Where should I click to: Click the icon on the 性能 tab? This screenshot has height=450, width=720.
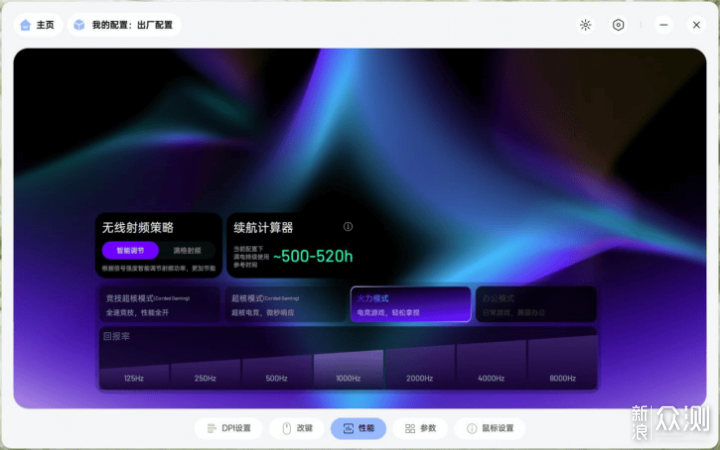point(349,428)
